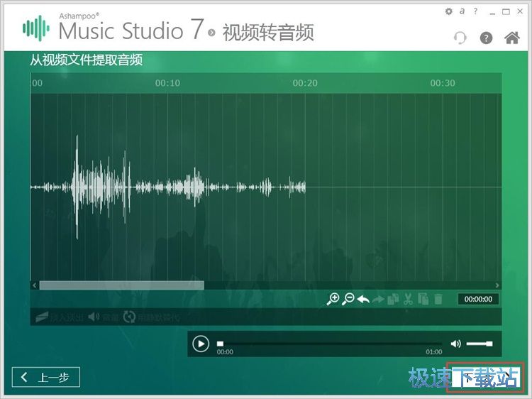Viewport: 532px width, 399px height.
Task: Mute audio with the speaker icon
Action: (x=455, y=344)
